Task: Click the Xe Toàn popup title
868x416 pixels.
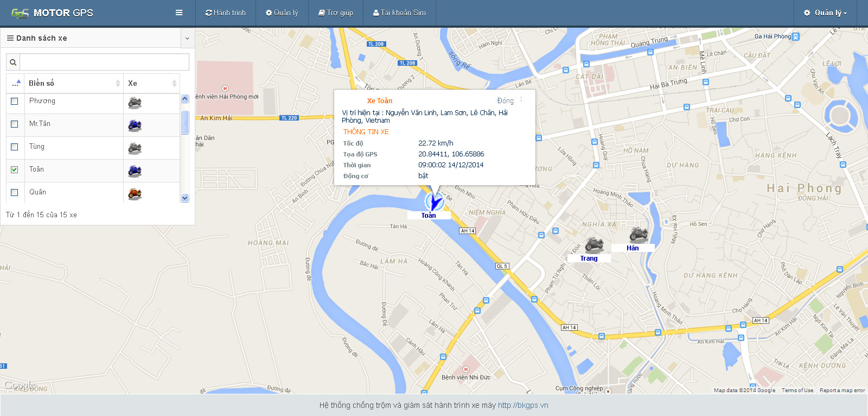Action: [x=379, y=101]
